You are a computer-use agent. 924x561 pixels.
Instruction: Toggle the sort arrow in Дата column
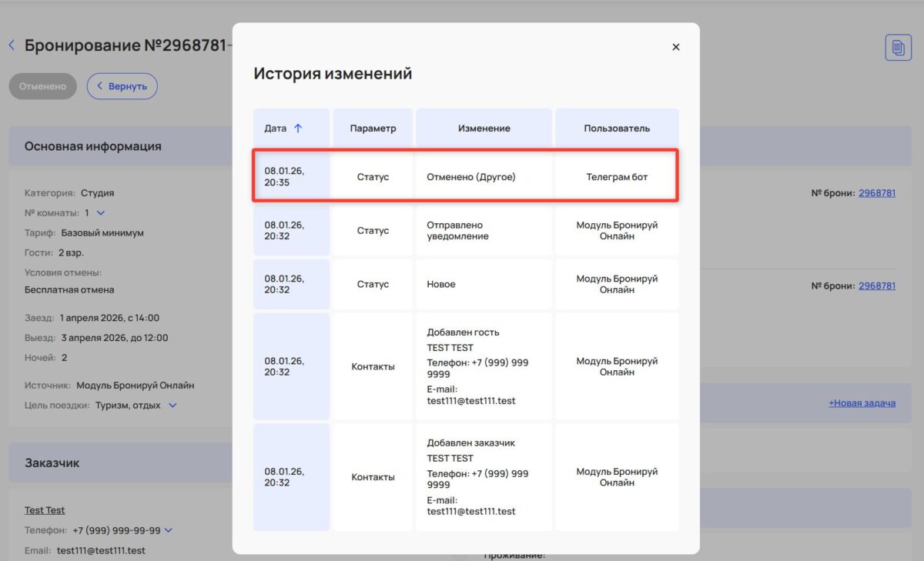click(298, 129)
